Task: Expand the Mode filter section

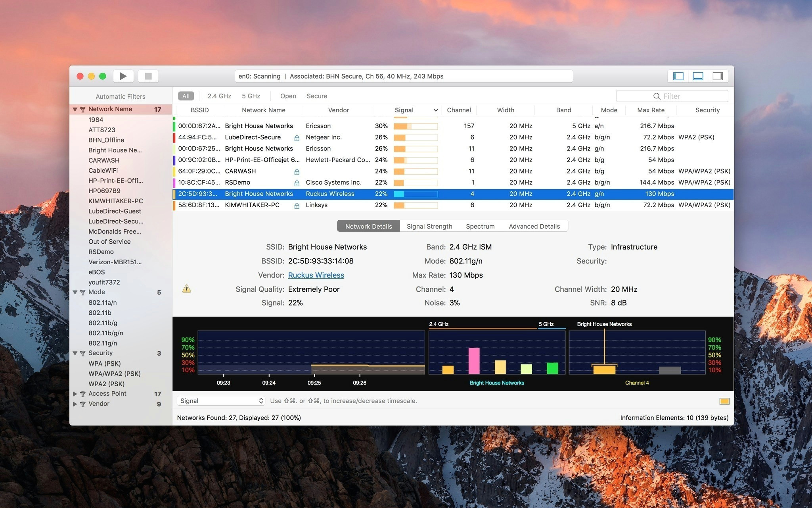Action: [x=74, y=291]
